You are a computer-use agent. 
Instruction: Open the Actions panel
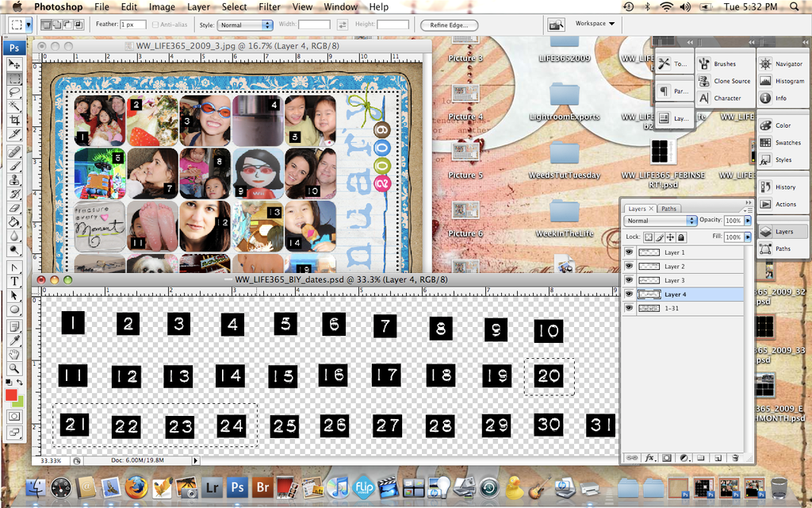(x=783, y=204)
